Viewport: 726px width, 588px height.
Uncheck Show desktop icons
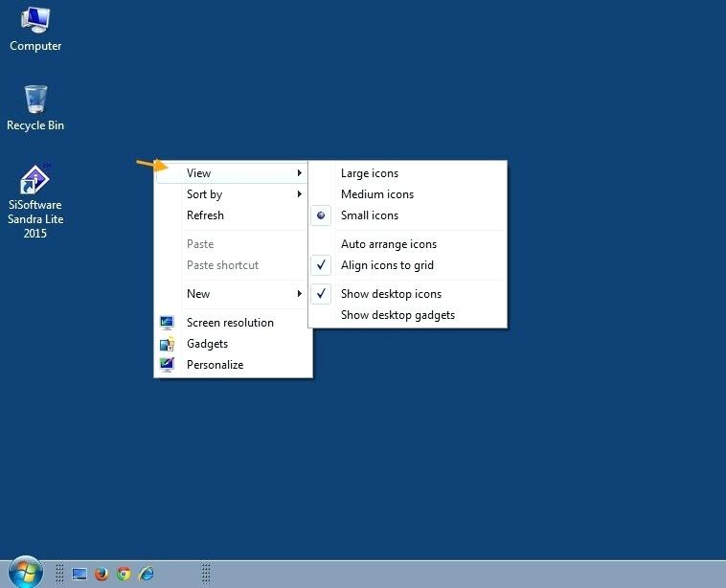click(408, 294)
